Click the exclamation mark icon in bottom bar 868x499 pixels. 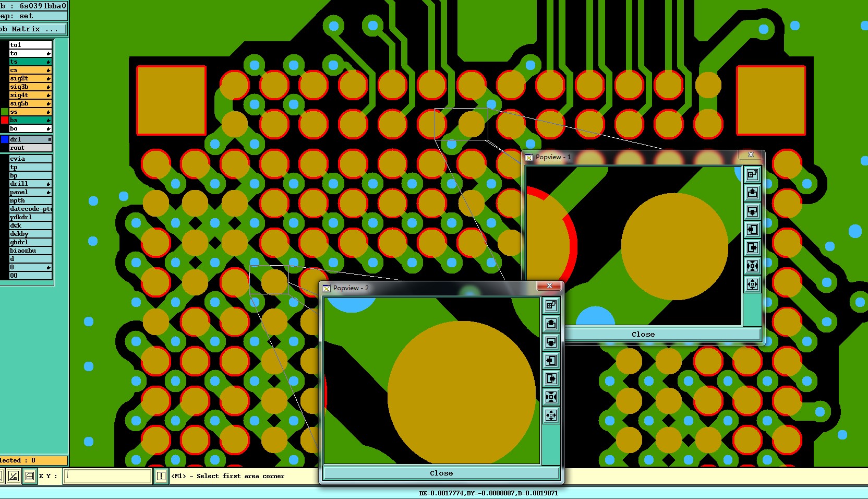pyautogui.click(x=161, y=476)
